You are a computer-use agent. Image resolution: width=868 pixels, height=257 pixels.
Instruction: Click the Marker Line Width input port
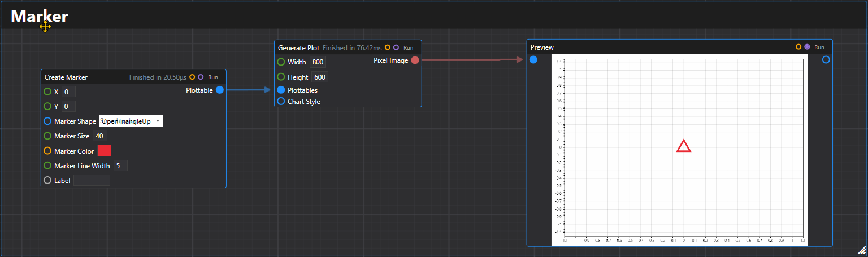(47, 165)
